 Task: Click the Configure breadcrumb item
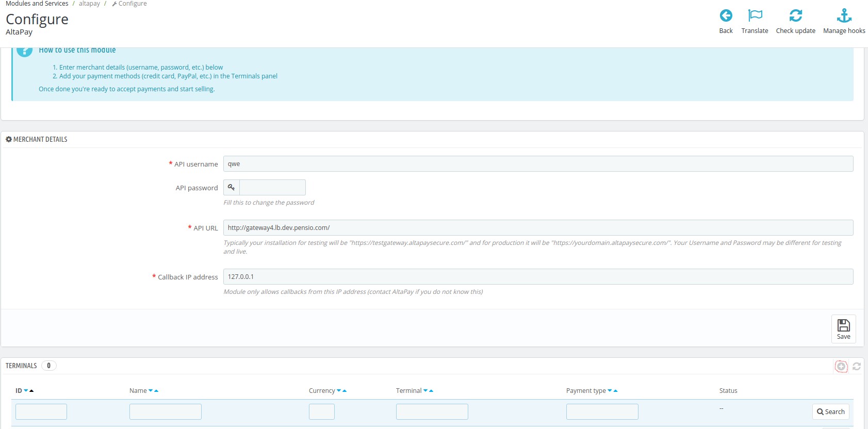point(129,4)
